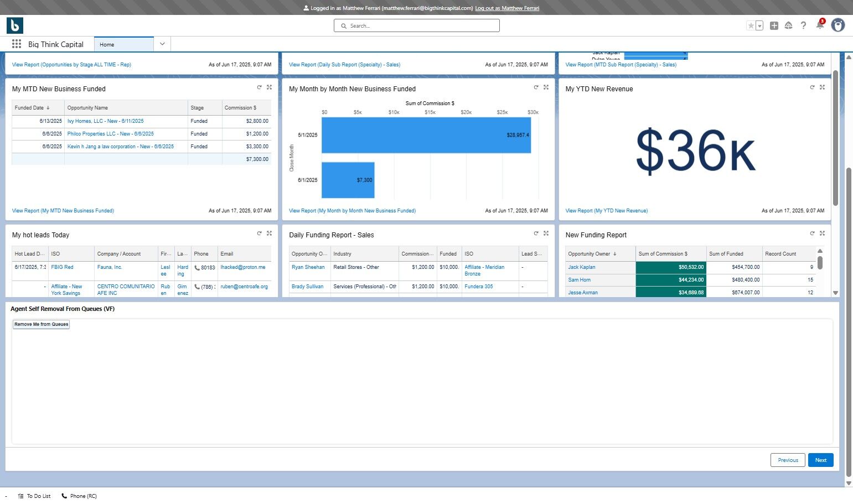Open the user profile avatar
Screen dimensions: 853x504
click(838, 25)
